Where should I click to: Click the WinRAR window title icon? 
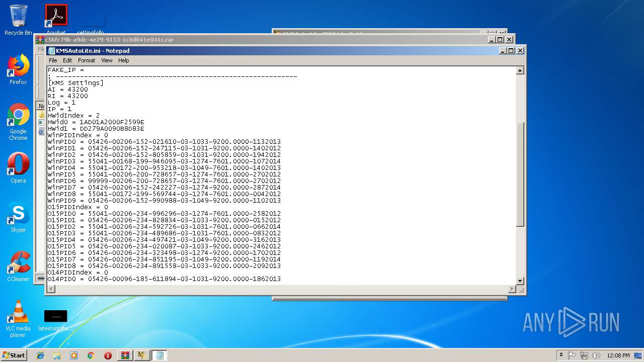pyautogui.click(x=40, y=40)
